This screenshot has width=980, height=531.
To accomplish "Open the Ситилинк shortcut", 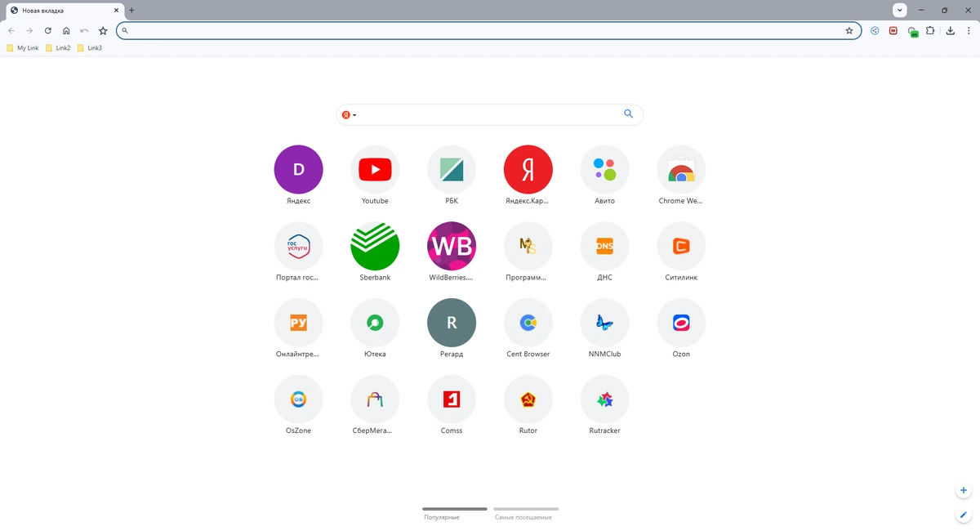I will tap(681, 246).
